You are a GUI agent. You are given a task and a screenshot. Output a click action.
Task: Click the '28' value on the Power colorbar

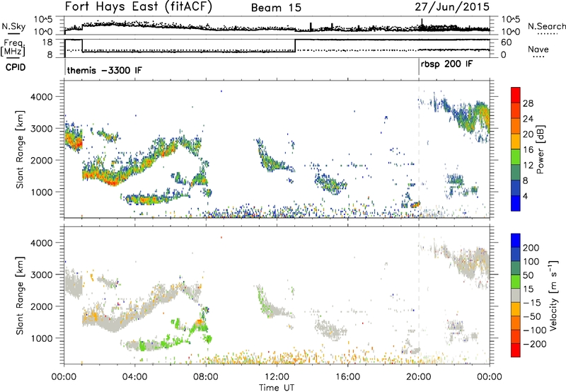point(528,103)
